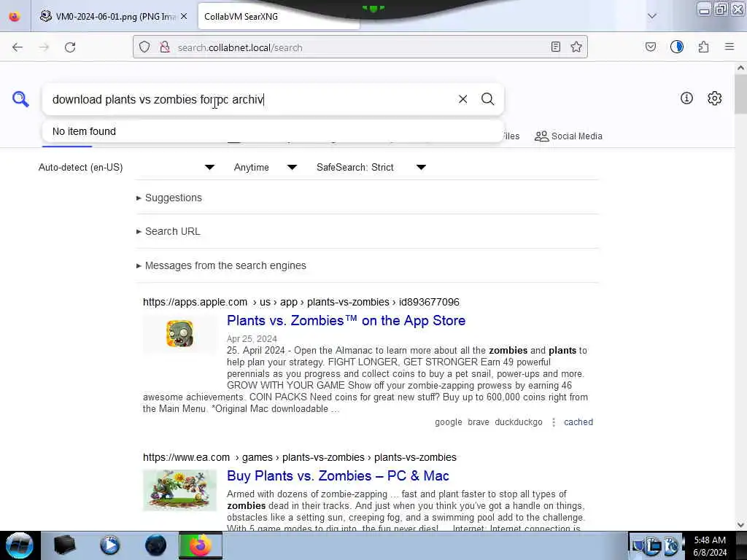Open the Anytime time range dropdown

(x=266, y=167)
